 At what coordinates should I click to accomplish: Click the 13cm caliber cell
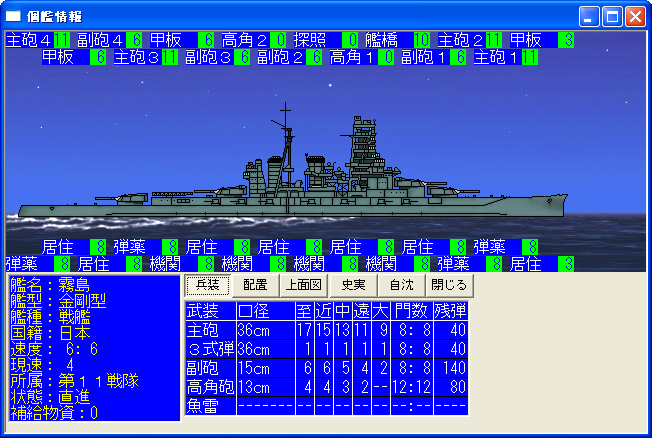click(266, 387)
